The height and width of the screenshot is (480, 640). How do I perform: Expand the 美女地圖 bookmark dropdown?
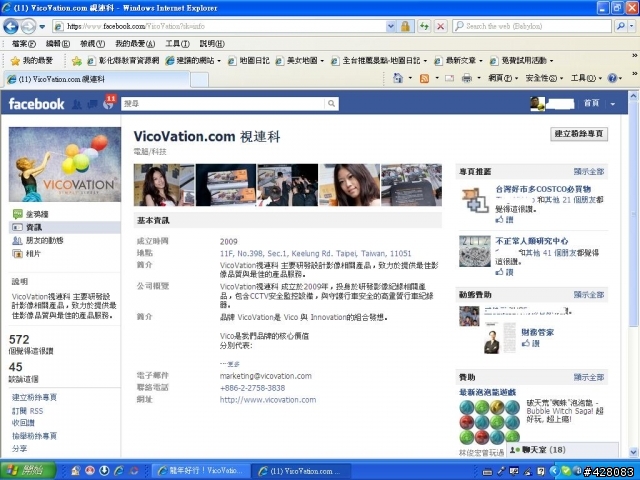pos(322,61)
